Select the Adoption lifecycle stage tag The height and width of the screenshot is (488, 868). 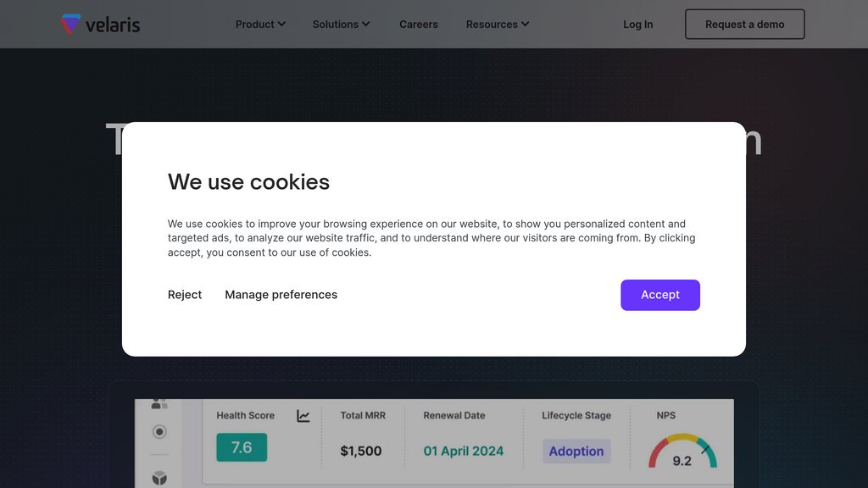pyautogui.click(x=576, y=451)
